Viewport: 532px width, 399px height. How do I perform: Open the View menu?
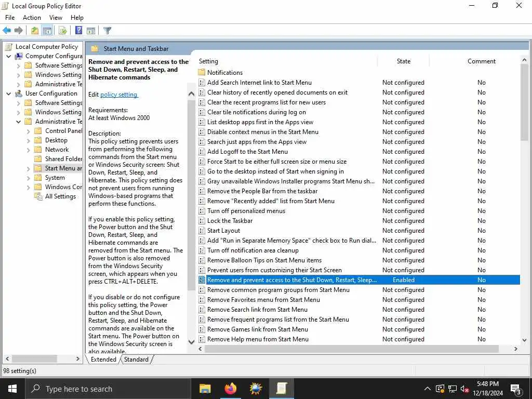pyautogui.click(x=56, y=18)
